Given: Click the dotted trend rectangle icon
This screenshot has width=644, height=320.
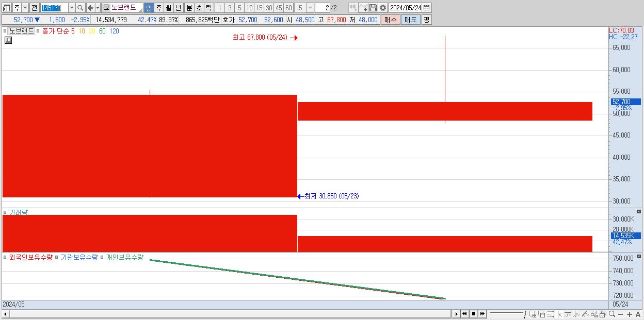Looking at the screenshot, I should point(551,314).
